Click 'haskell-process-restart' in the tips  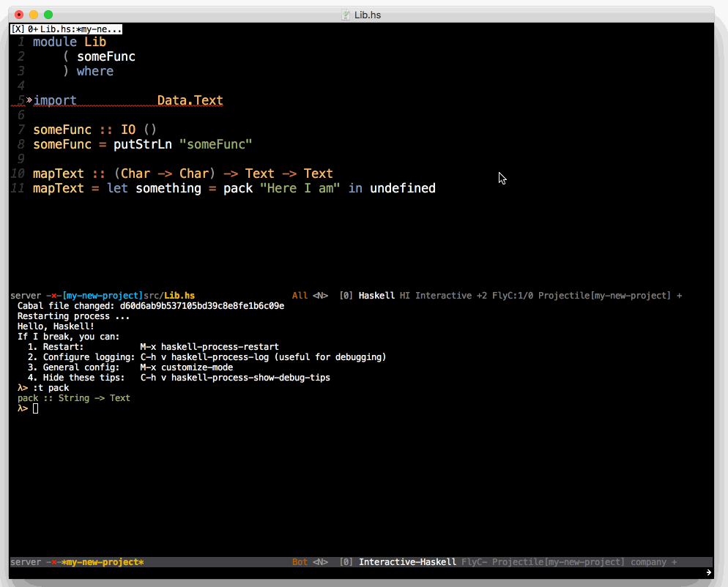[x=220, y=347]
